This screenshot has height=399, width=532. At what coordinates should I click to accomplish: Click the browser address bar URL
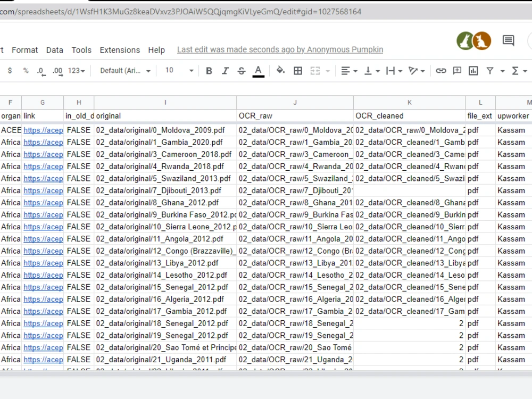pyautogui.click(x=180, y=12)
